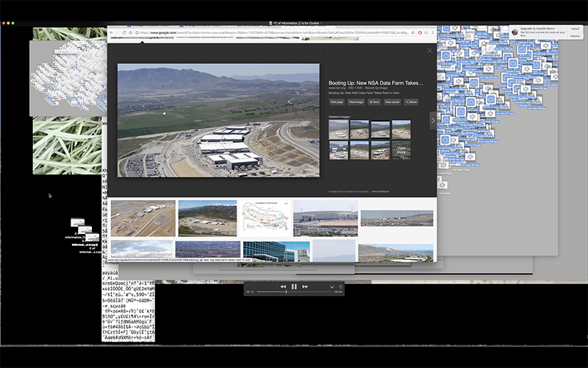Save the image with Save button
The height and width of the screenshot is (368, 588).
pos(374,102)
